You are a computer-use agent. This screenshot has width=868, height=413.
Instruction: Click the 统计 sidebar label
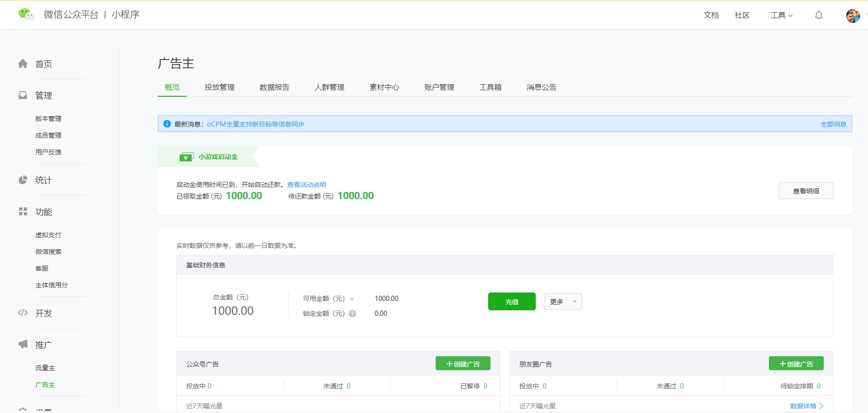44,180
